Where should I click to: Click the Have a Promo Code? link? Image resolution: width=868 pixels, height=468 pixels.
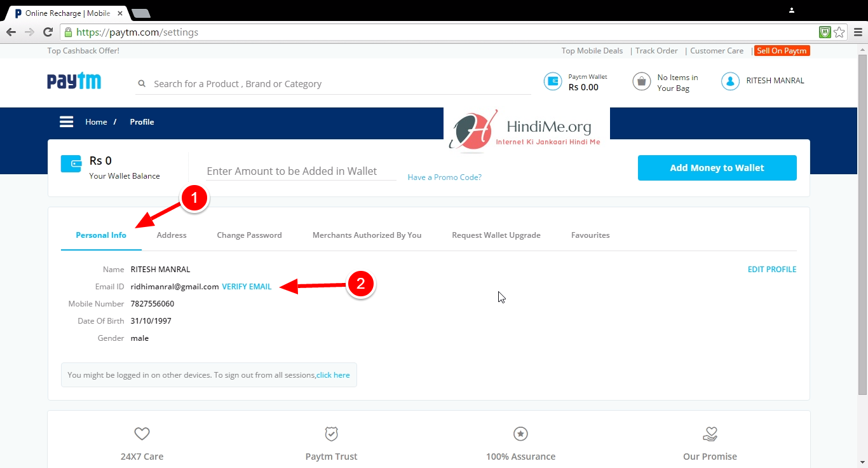pos(444,177)
